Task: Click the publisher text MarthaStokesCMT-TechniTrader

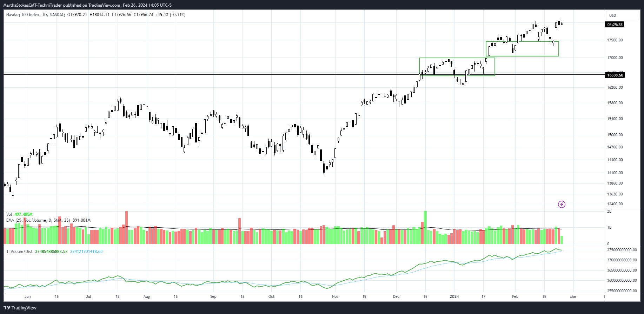Action: (33, 5)
